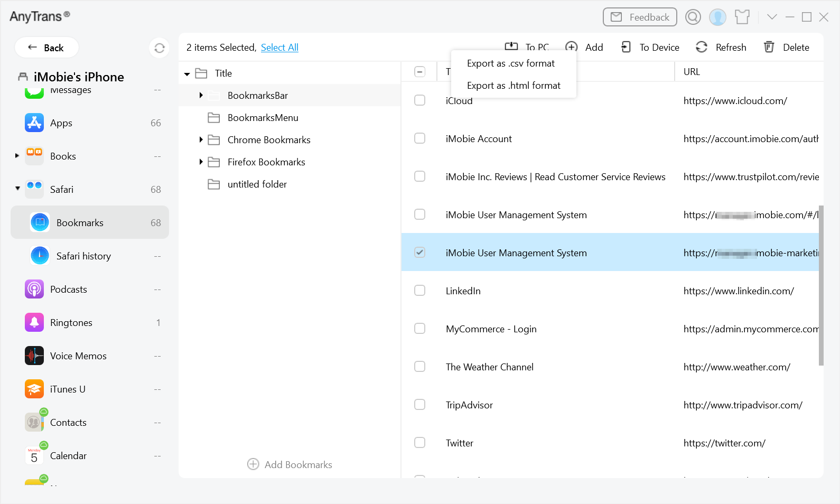Open Voice Memos icon in sidebar
Image resolution: width=840 pixels, height=504 pixels.
[34, 356]
